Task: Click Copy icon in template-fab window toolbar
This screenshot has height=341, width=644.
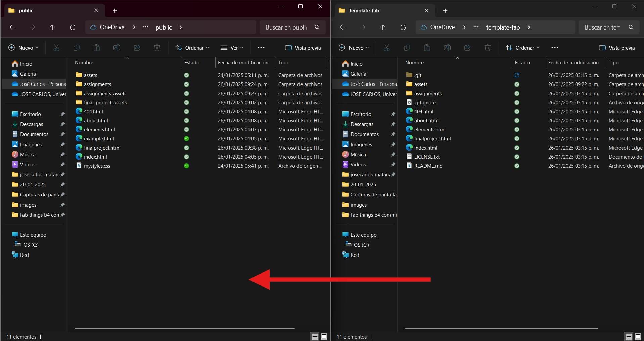Action: coord(407,48)
